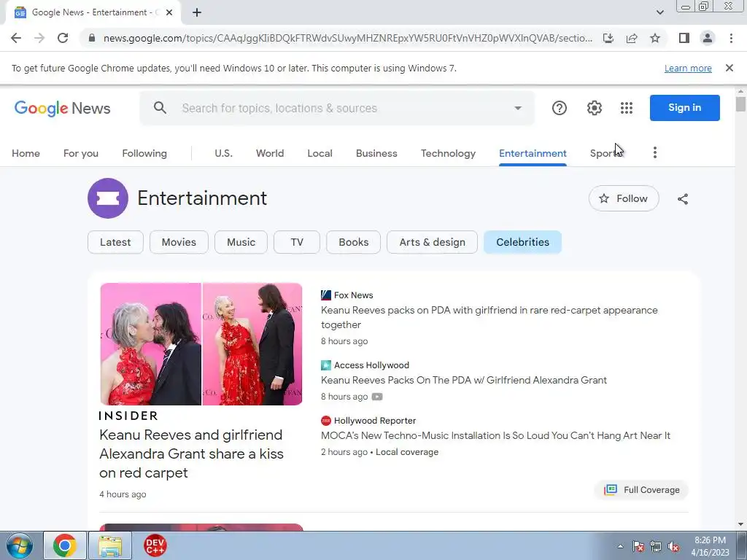Go to the Home tab
Image resolution: width=747 pixels, height=560 pixels.
point(26,153)
